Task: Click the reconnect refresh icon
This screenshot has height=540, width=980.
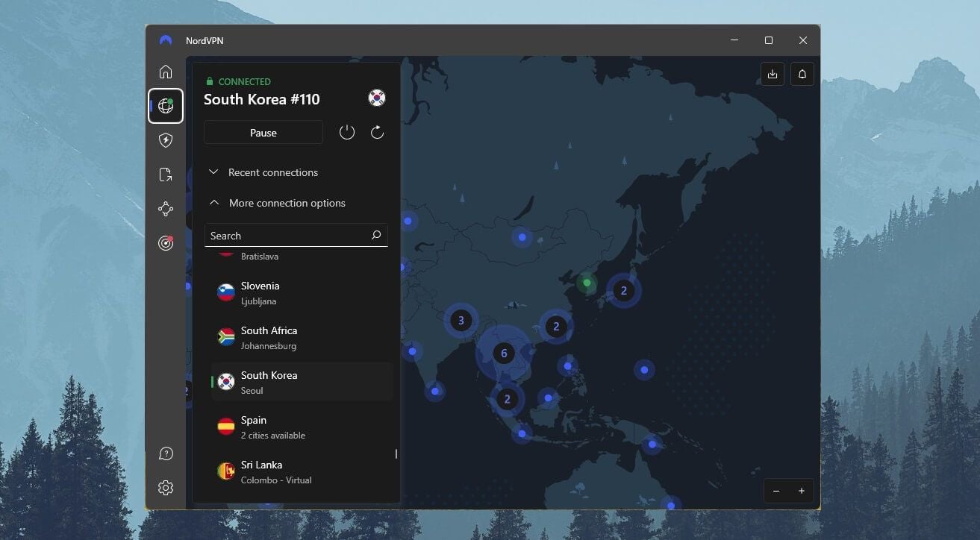Action: pos(378,132)
